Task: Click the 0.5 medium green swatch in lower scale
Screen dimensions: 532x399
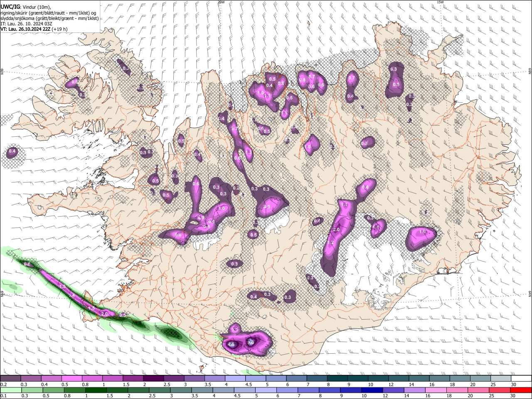Action: click(53, 390)
